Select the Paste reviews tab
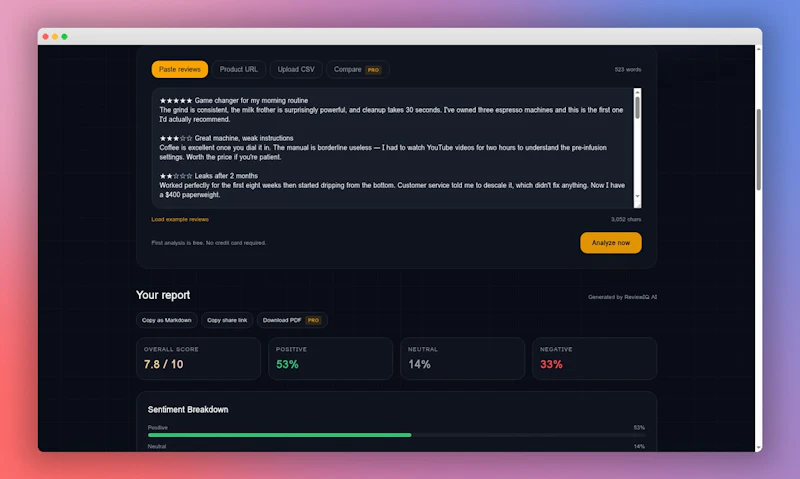 pos(180,69)
